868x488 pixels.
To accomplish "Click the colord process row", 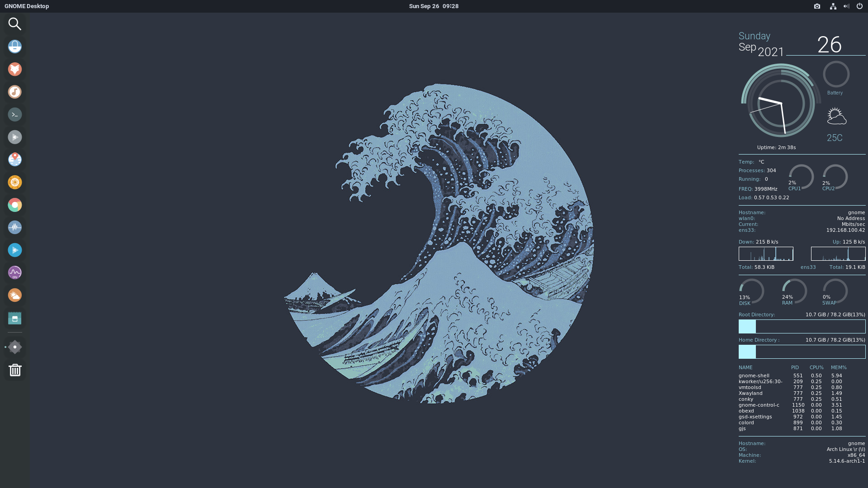I will coord(791,422).
